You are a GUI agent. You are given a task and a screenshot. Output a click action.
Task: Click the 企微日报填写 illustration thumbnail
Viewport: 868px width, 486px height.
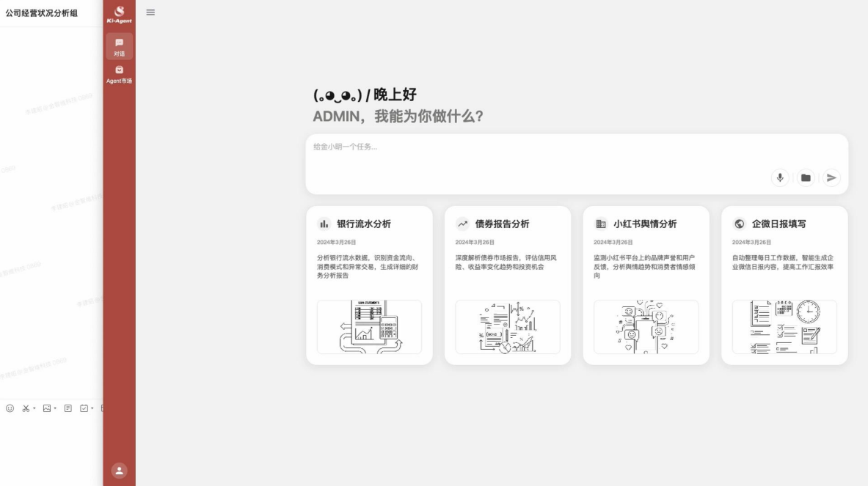click(x=784, y=327)
